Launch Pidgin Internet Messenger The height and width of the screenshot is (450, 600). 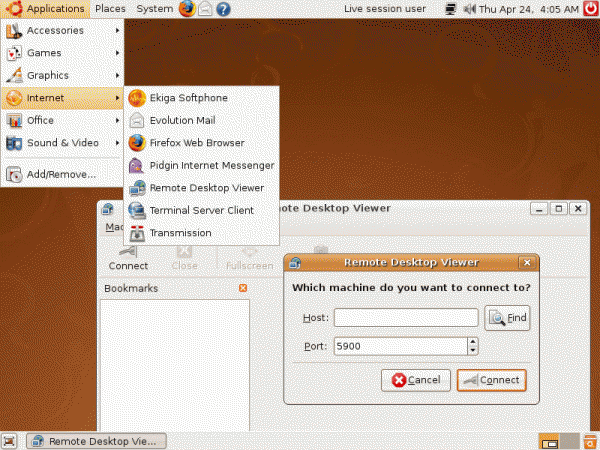coord(201,165)
